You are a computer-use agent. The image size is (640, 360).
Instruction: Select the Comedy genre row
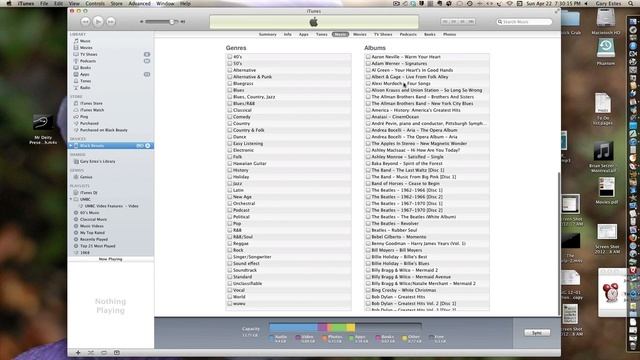click(x=288, y=117)
